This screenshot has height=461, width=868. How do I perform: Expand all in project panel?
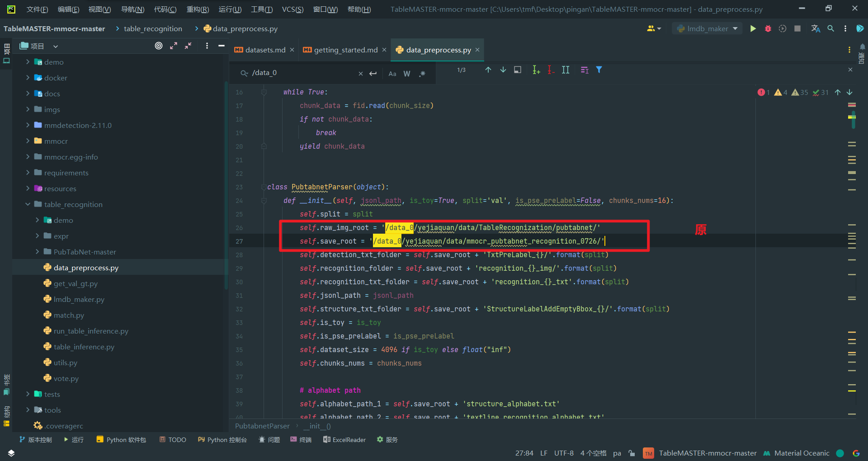click(174, 46)
